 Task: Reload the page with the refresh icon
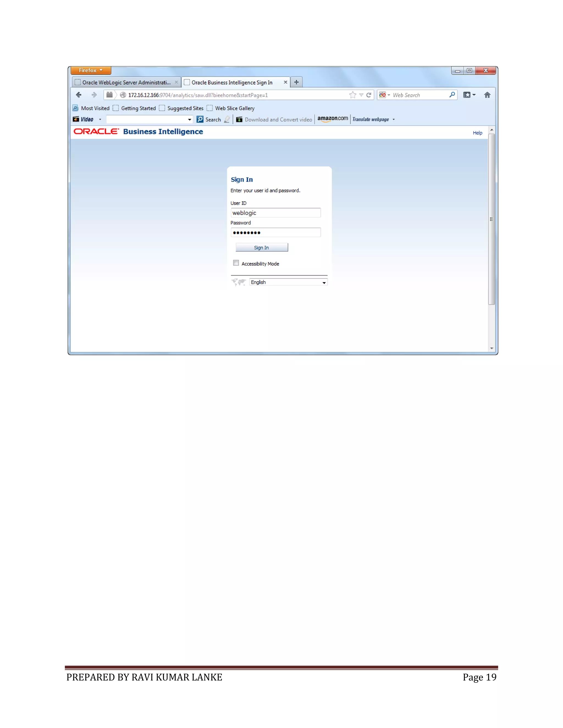point(369,95)
